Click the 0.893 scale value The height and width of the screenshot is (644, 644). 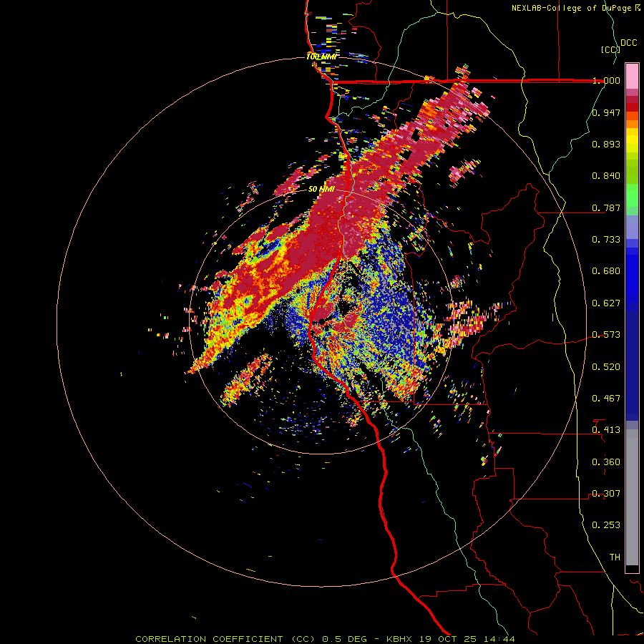click(x=606, y=144)
